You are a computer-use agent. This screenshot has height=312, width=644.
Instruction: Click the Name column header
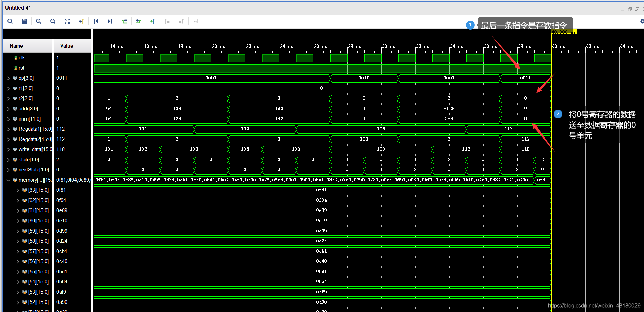tap(28, 46)
